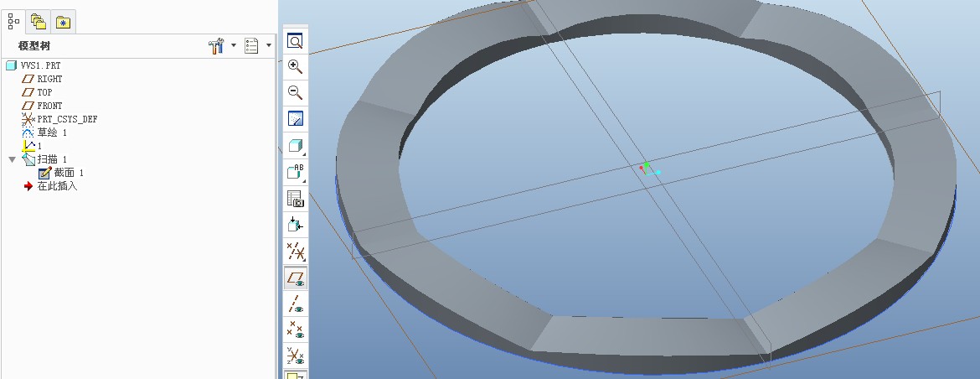Toggle datum axis display
Screen dimensions: 980x379
click(x=295, y=304)
